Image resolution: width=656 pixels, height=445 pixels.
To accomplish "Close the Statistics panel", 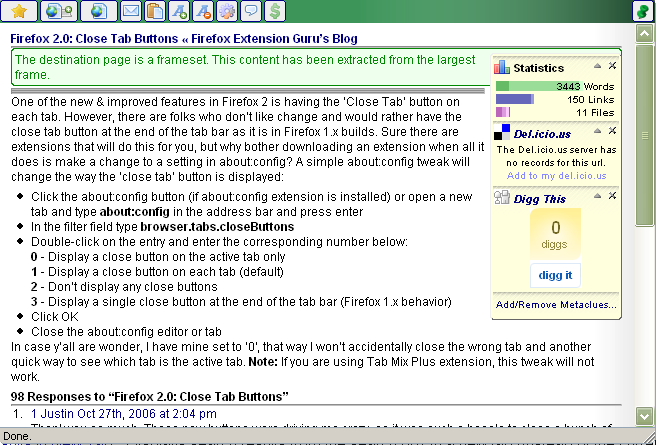I will click(x=612, y=66).
